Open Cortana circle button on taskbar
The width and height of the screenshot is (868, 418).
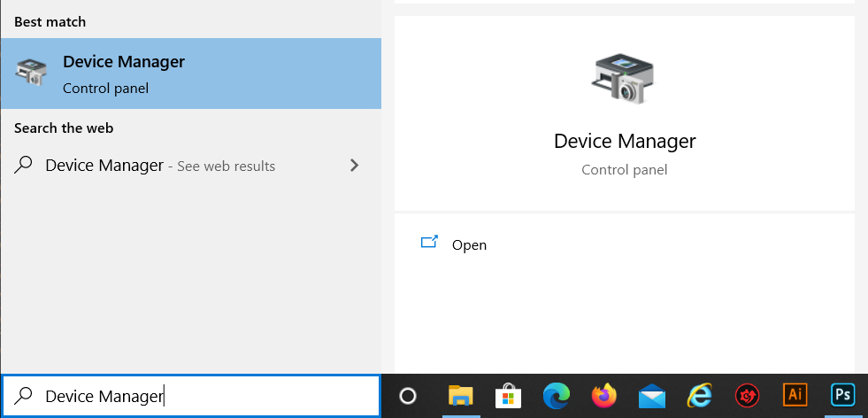[x=407, y=396]
